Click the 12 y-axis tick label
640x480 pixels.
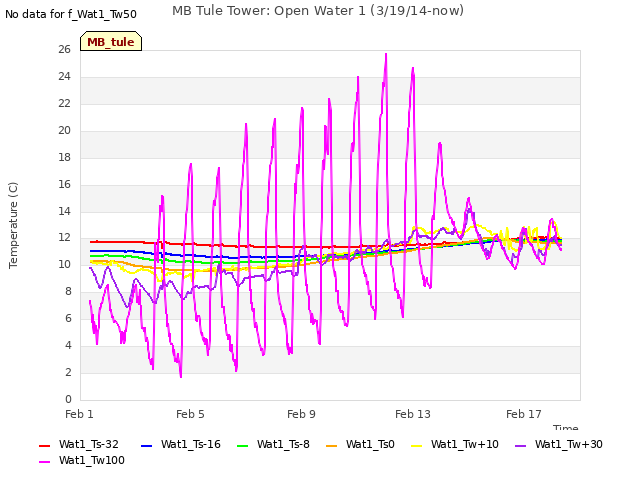(64, 238)
